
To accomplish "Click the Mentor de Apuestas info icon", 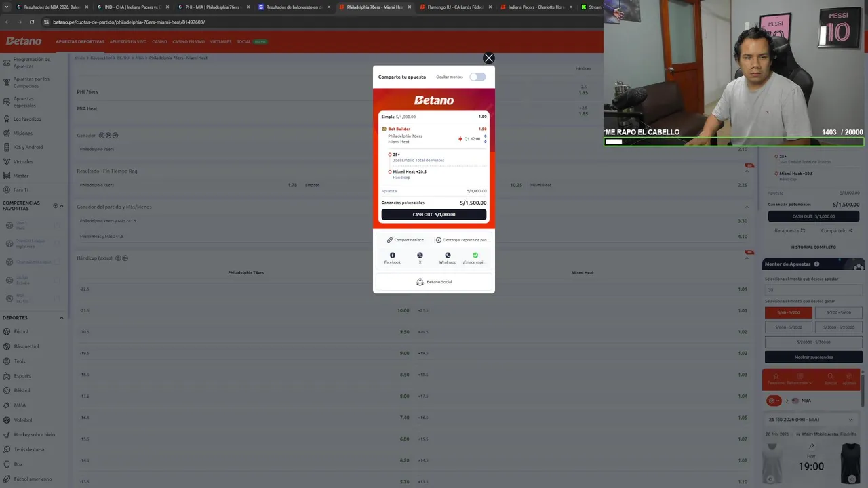I will coord(816,264).
